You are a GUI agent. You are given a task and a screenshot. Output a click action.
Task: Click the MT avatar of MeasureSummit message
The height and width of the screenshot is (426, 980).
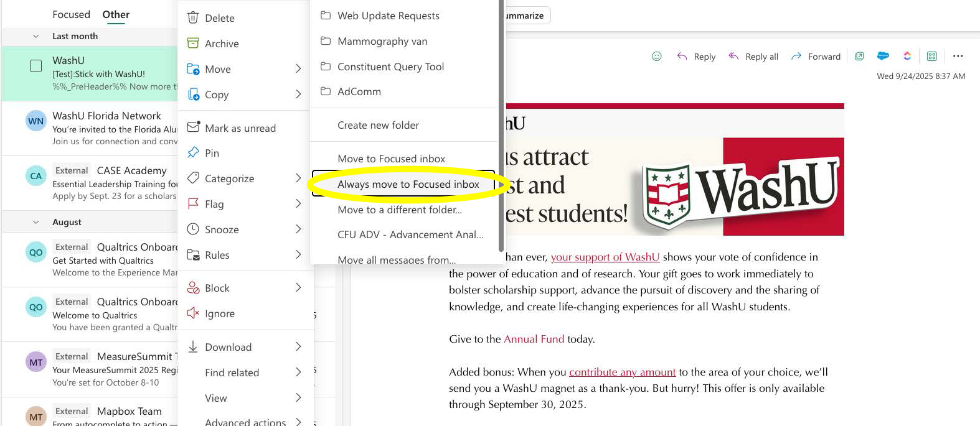(x=36, y=362)
